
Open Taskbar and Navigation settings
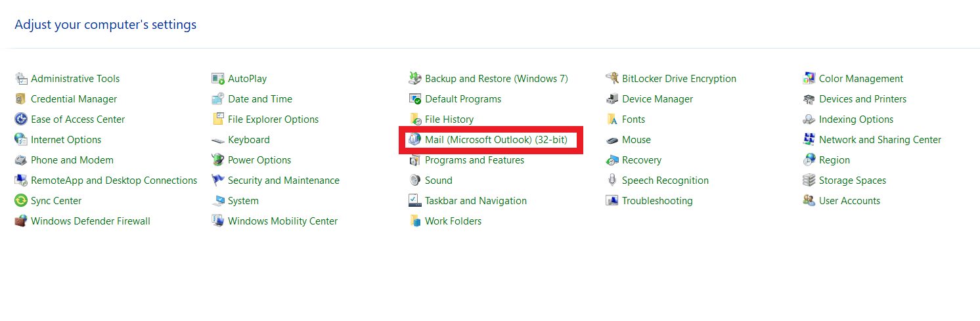click(476, 201)
